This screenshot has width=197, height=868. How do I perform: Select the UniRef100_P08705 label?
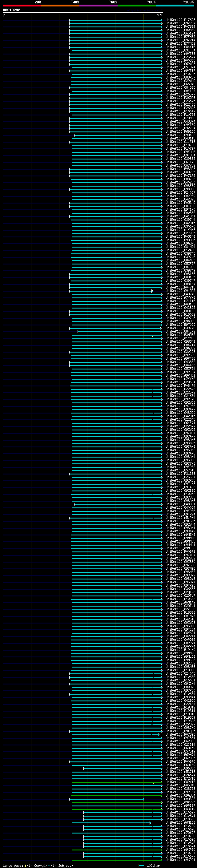[x=180, y=172]
